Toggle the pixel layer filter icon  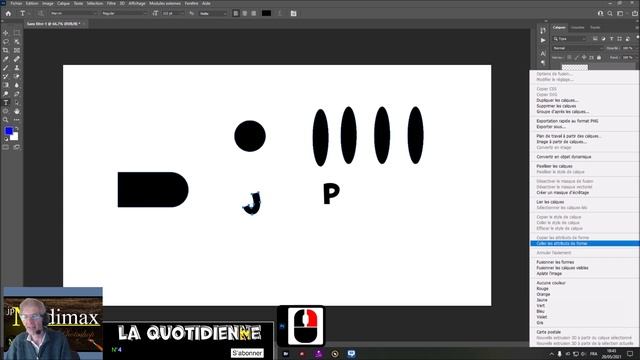pyautogui.click(x=595, y=39)
